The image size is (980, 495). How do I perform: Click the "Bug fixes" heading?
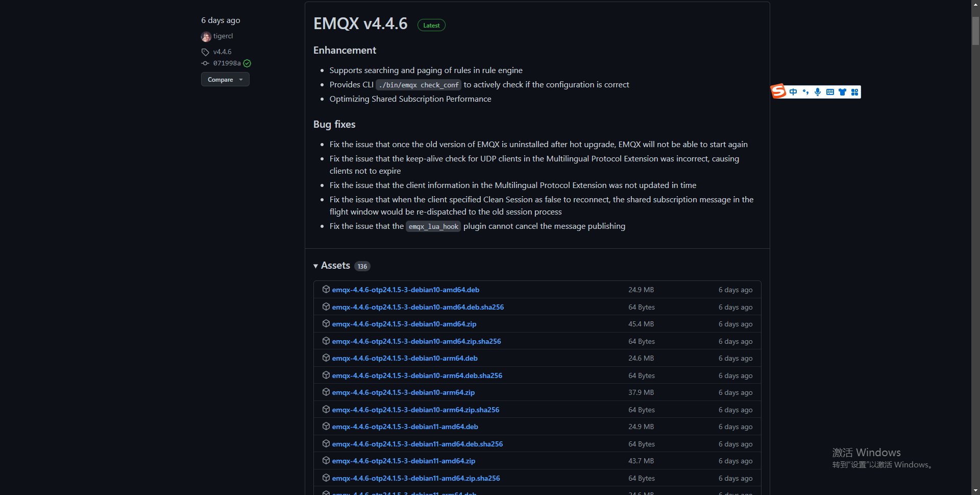334,124
